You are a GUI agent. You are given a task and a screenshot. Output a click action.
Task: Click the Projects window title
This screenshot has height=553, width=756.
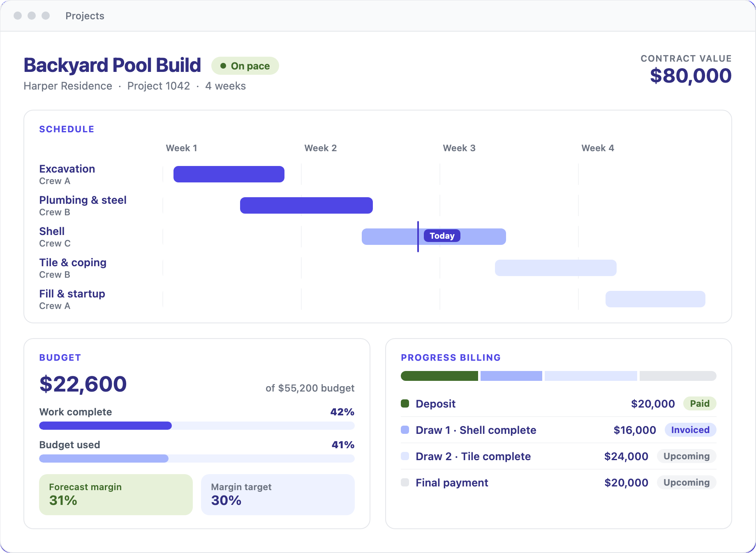pyautogui.click(x=85, y=16)
